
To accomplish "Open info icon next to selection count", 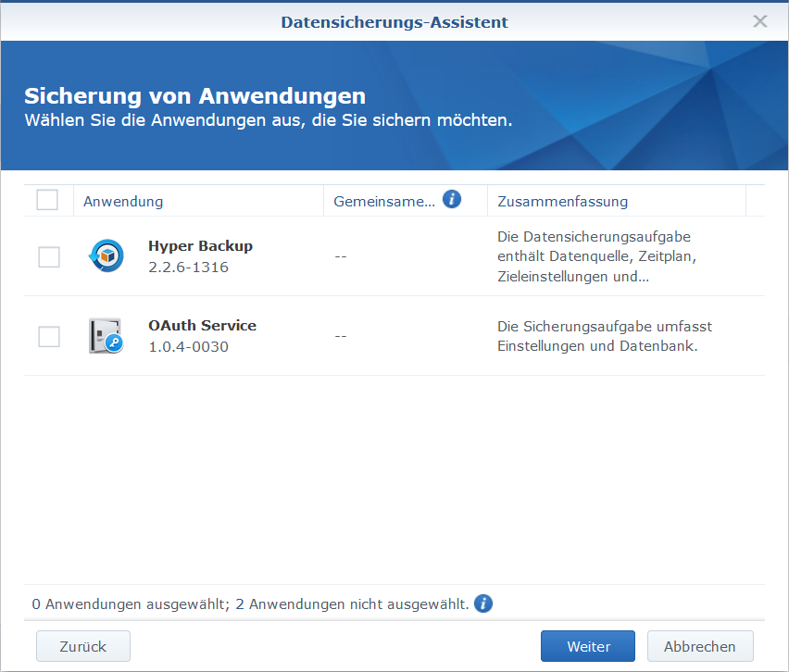I will [x=483, y=604].
